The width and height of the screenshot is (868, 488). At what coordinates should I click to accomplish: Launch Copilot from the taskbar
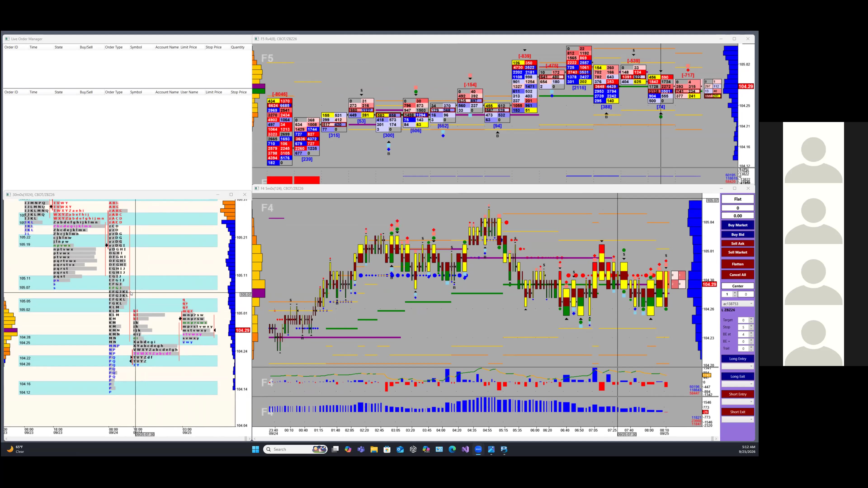pyautogui.click(x=348, y=449)
